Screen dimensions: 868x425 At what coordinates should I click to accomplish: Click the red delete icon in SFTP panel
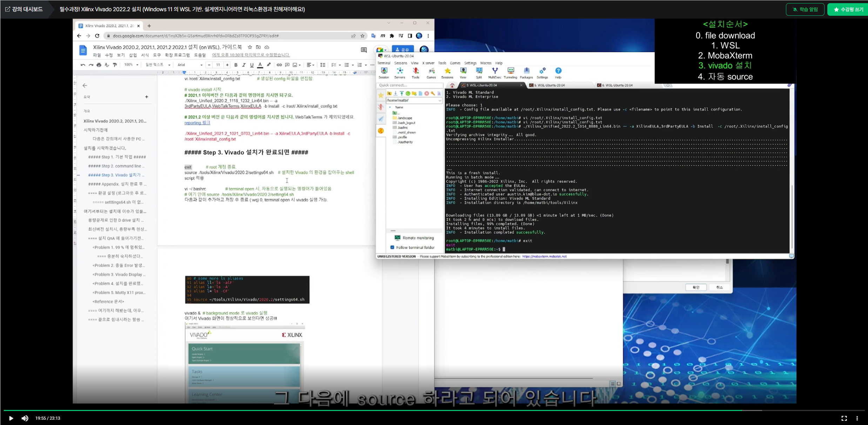point(426,94)
